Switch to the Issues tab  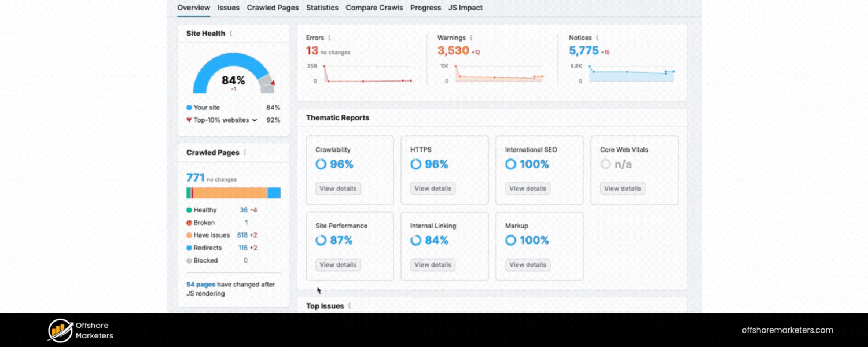pos(229,8)
